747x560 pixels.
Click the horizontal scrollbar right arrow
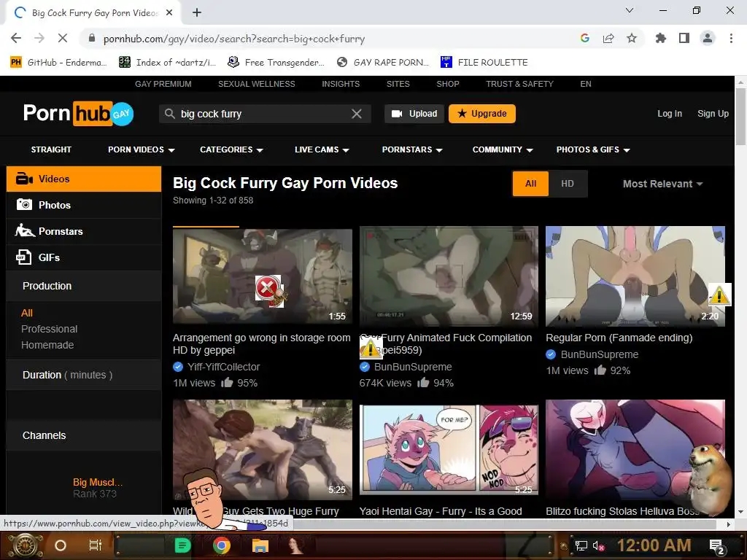point(729,524)
